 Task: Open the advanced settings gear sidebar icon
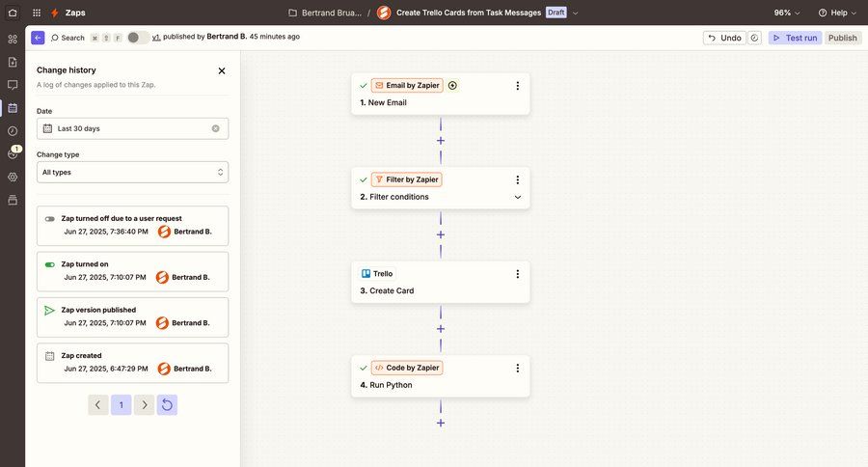pos(13,178)
